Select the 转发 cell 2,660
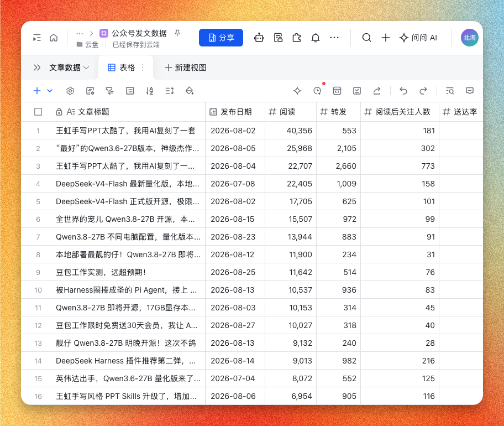 338,166
